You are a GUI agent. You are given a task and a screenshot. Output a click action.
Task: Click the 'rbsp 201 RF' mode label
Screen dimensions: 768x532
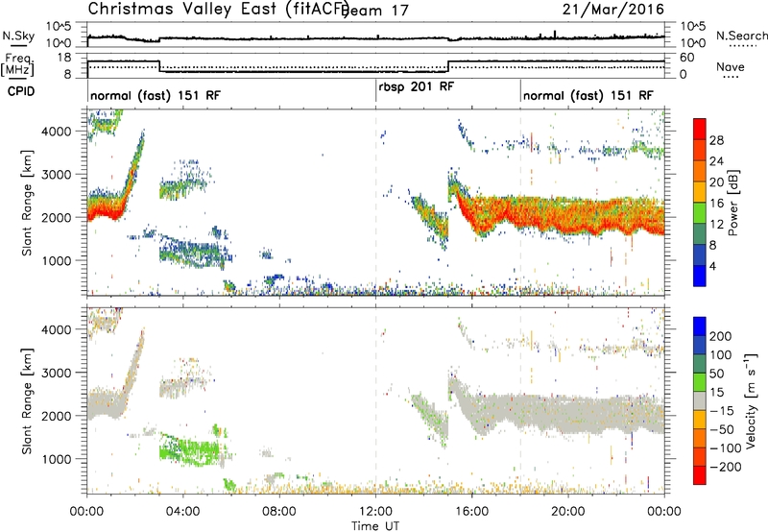coord(417,86)
